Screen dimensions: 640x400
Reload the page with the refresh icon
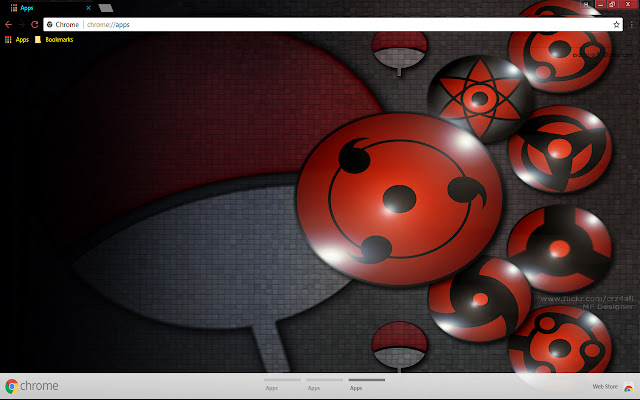point(35,24)
